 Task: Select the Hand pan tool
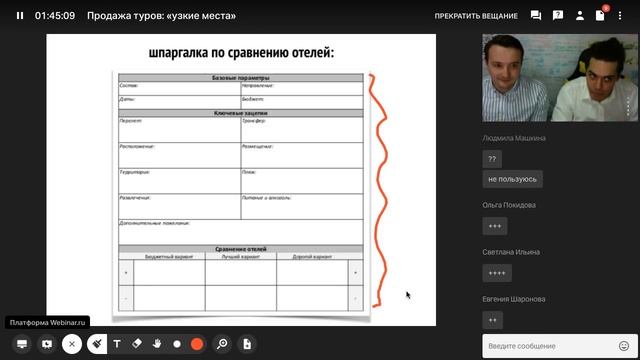(x=157, y=344)
